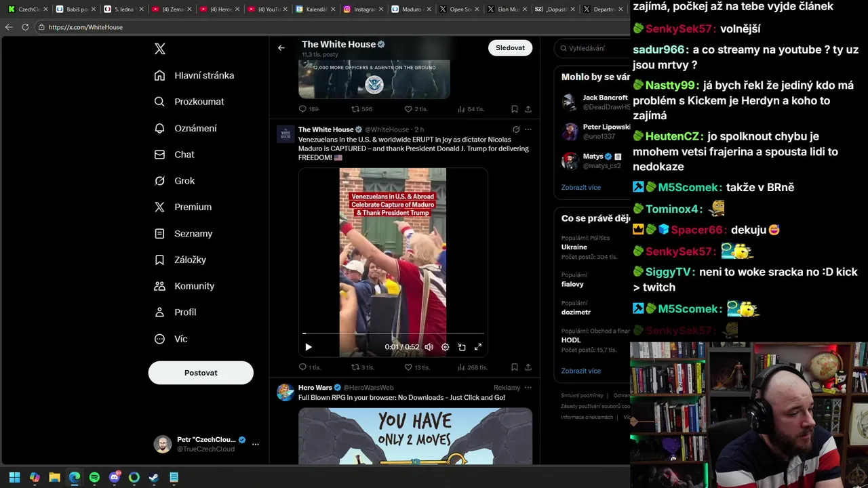Viewport: 868px width, 488px height.
Task: Click Zobrazit více under trends
Action: [581, 371]
